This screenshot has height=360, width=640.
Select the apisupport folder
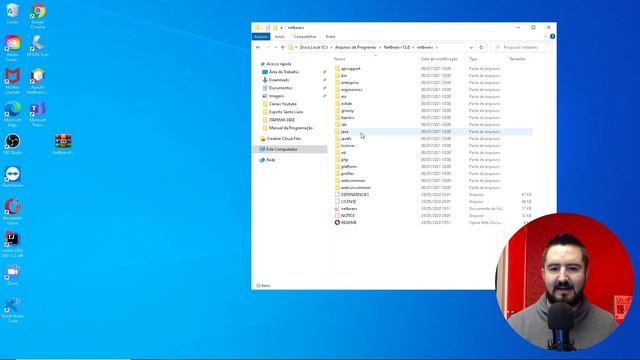point(351,69)
